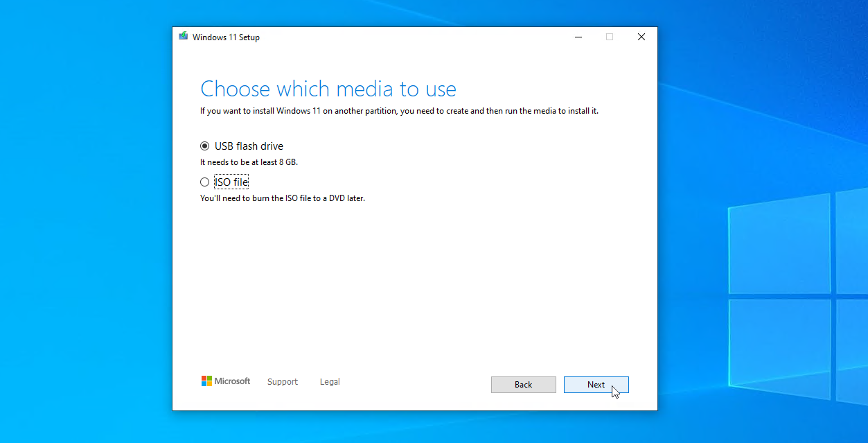Viewport: 868px width, 443px height.
Task: Minimize the Windows 11 Setup window
Action: (578, 37)
